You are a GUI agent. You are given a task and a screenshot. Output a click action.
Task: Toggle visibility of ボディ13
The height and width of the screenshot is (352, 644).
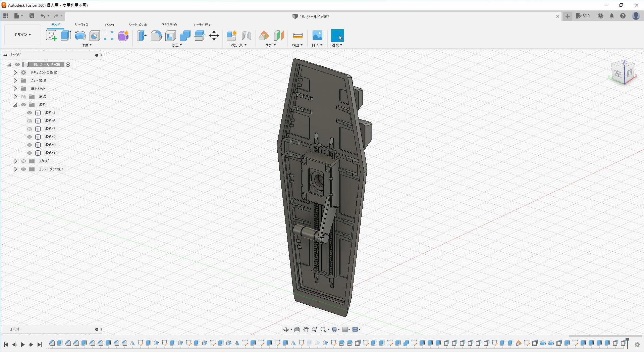pos(30,153)
